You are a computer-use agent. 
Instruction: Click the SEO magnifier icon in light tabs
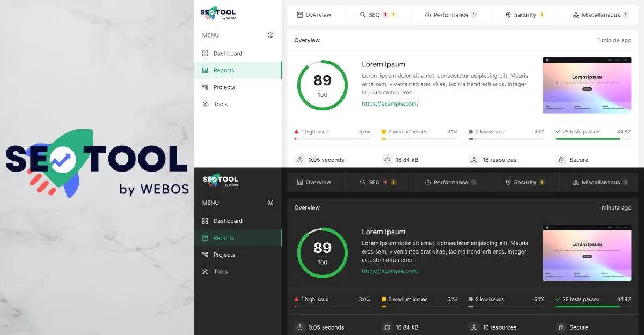[363, 15]
